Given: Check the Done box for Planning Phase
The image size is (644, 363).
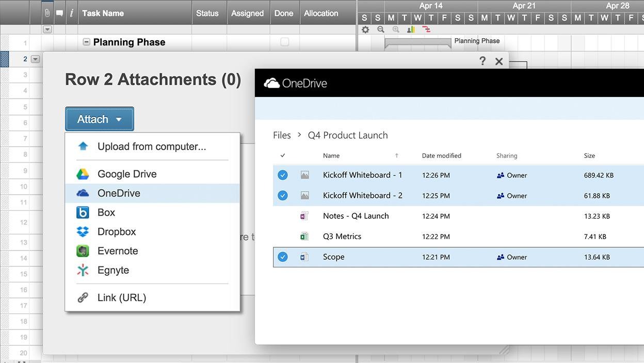Looking at the screenshot, I should coord(284,42).
